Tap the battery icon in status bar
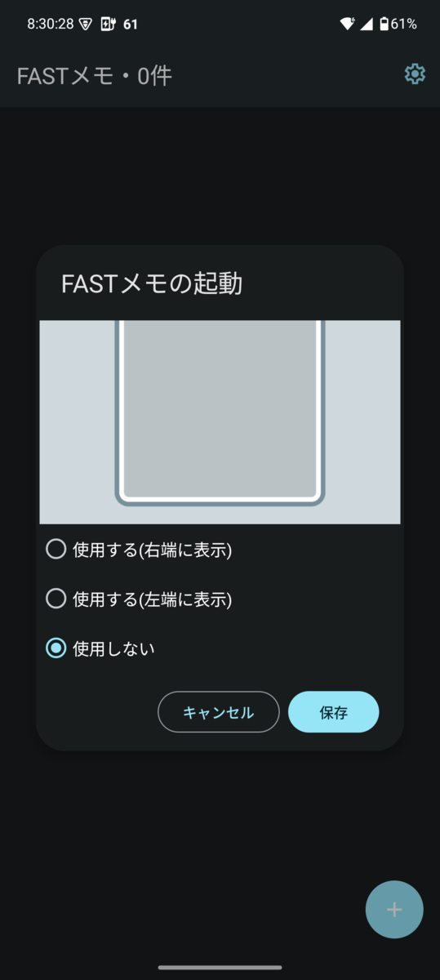 point(384,24)
